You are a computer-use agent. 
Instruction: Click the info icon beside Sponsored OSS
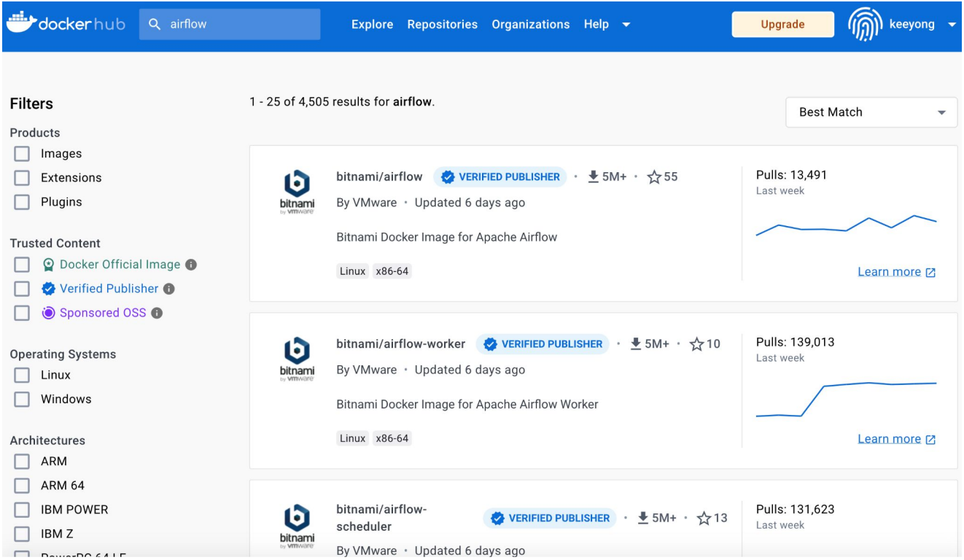(157, 313)
